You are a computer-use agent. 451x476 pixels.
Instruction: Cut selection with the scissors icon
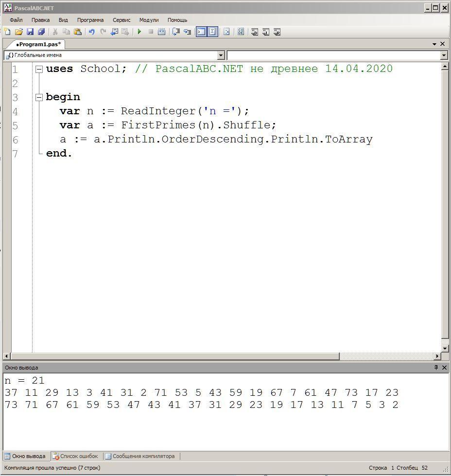point(55,32)
